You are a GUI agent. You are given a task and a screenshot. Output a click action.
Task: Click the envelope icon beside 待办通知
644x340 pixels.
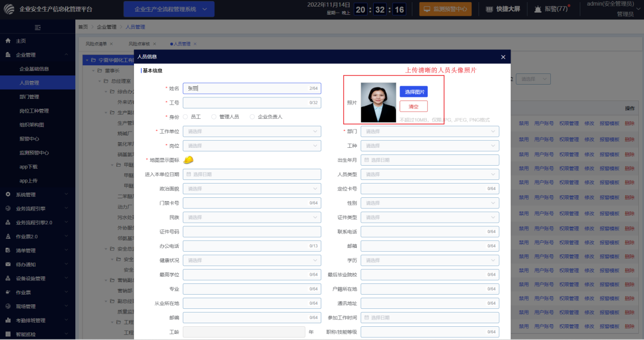[x=8, y=265]
